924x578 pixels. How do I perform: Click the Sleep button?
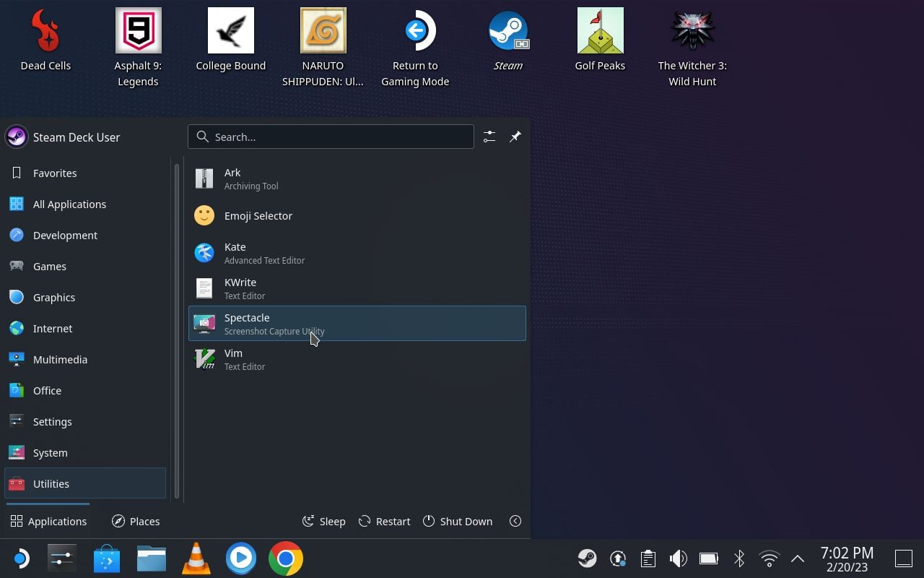tap(323, 521)
